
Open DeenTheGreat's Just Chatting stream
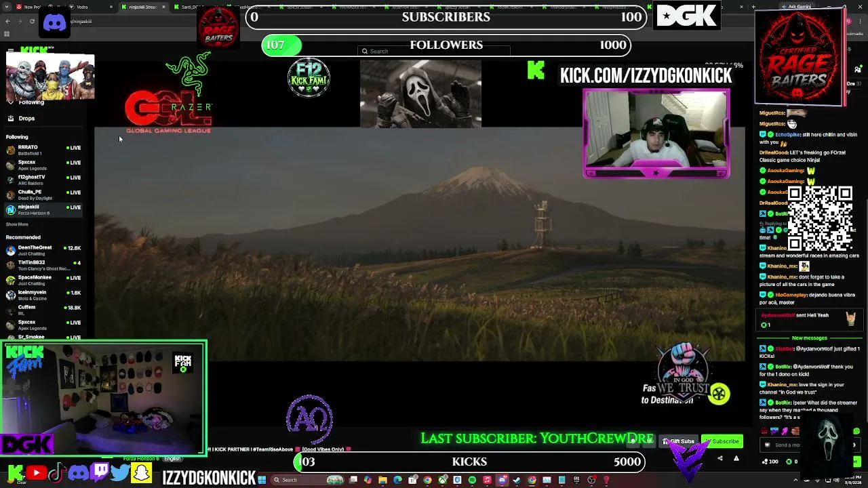(43, 250)
